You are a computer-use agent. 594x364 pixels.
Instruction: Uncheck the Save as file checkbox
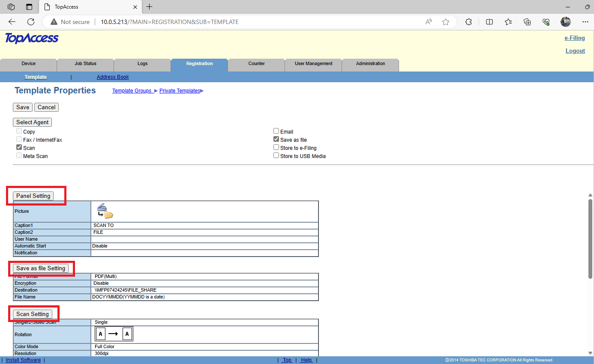coord(276,140)
